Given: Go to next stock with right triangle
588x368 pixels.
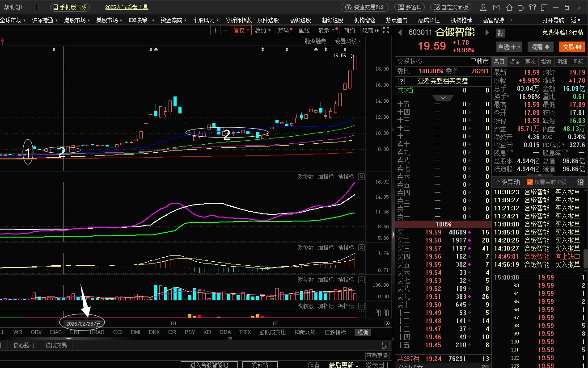Looking at the screenshot, I should click(486, 33).
